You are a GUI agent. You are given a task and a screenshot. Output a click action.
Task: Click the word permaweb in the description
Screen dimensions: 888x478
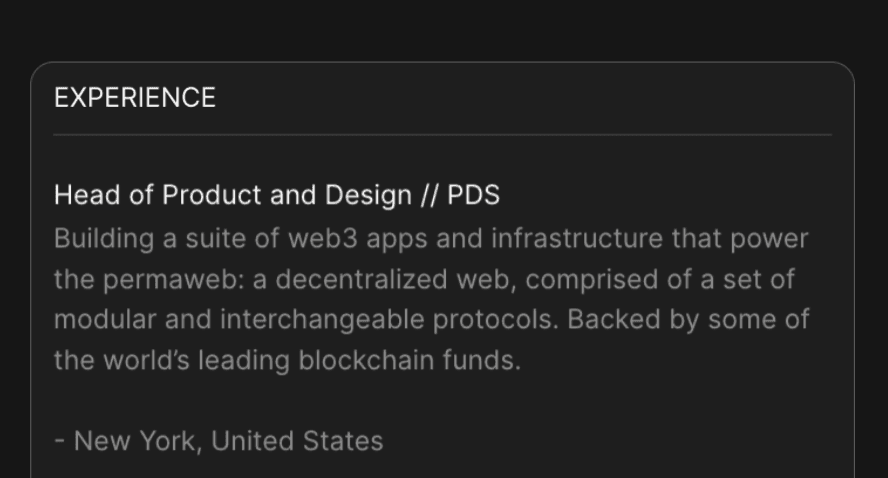171,280
